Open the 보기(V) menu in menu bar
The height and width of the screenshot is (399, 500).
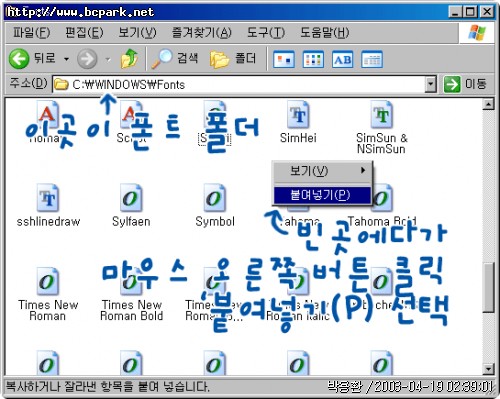click(x=137, y=33)
